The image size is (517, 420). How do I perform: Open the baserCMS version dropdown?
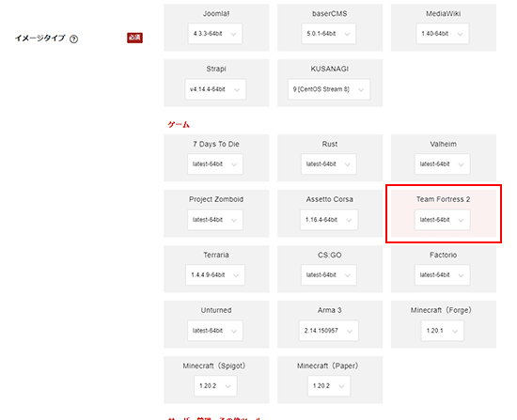(x=328, y=34)
